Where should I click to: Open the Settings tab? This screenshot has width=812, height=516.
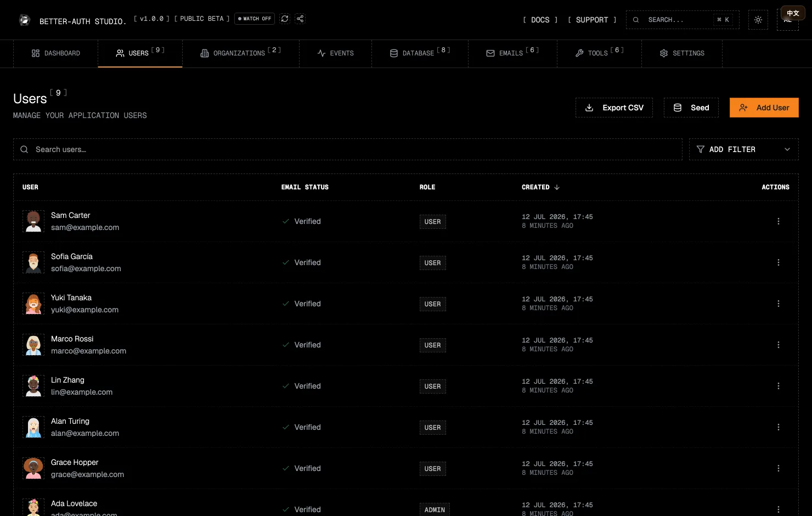tap(682, 53)
